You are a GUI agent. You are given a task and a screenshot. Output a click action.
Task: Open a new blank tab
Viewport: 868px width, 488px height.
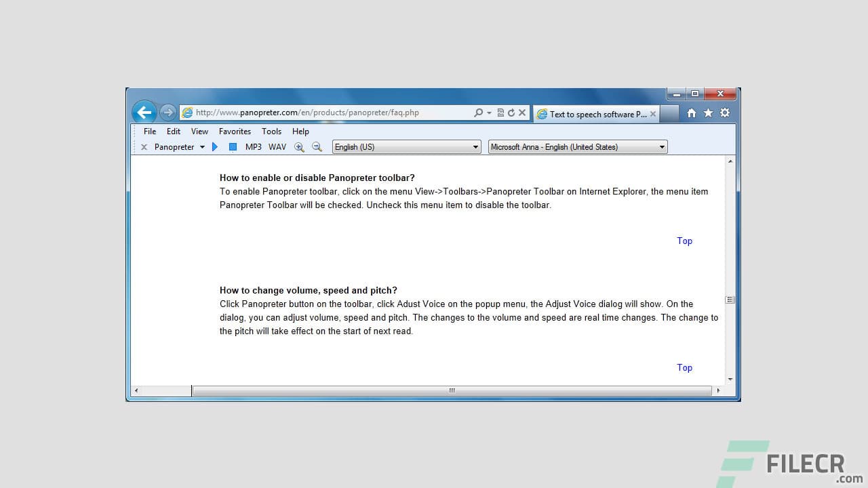pos(669,114)
